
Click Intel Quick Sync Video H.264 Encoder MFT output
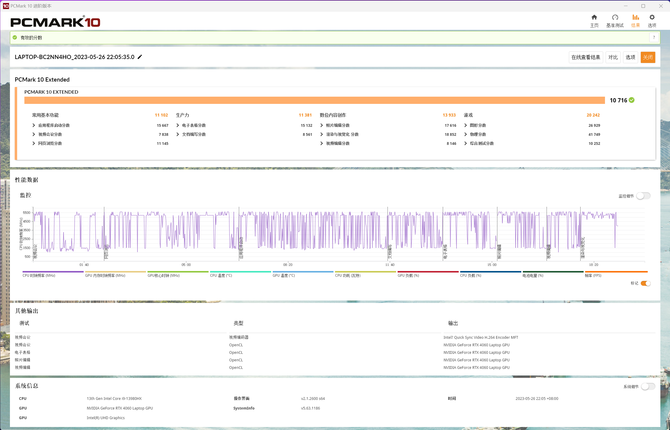tap(481, 337)
